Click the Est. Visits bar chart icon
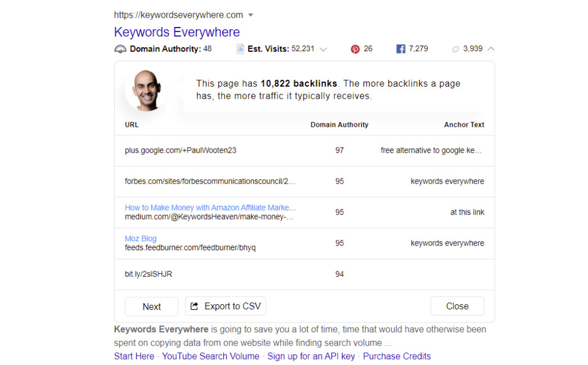 tap(239, 49)
